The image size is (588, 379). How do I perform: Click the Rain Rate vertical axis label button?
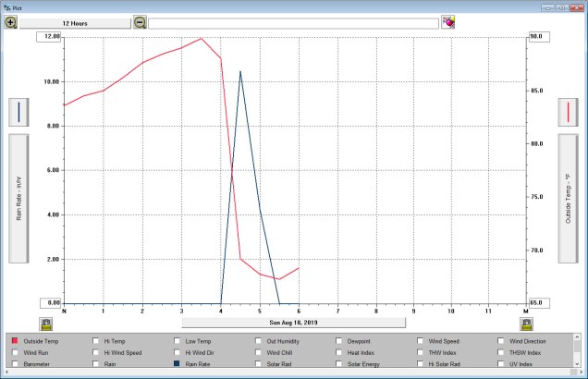pyautogui.click(x=19, y=200)
